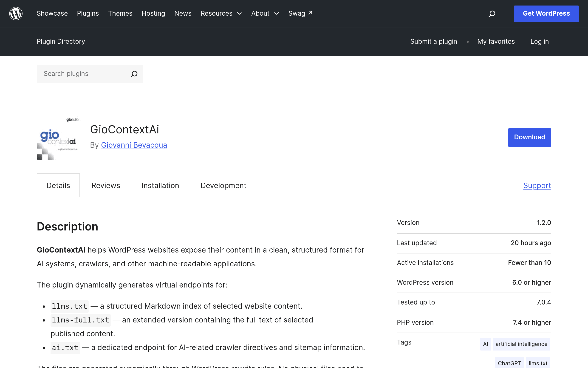
Task: Open the Hosting menu item
Action: point(153,13)
